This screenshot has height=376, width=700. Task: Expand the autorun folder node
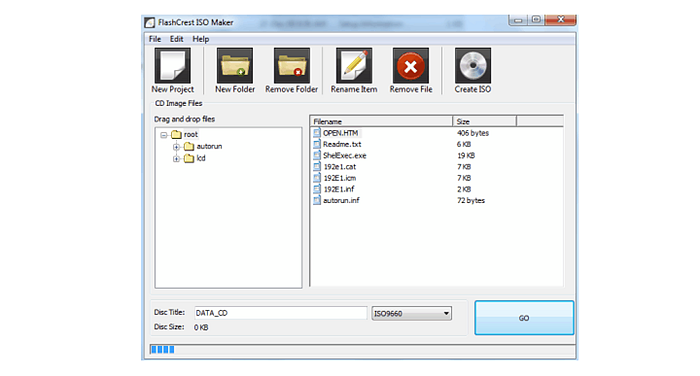click(x=176, y=146)
